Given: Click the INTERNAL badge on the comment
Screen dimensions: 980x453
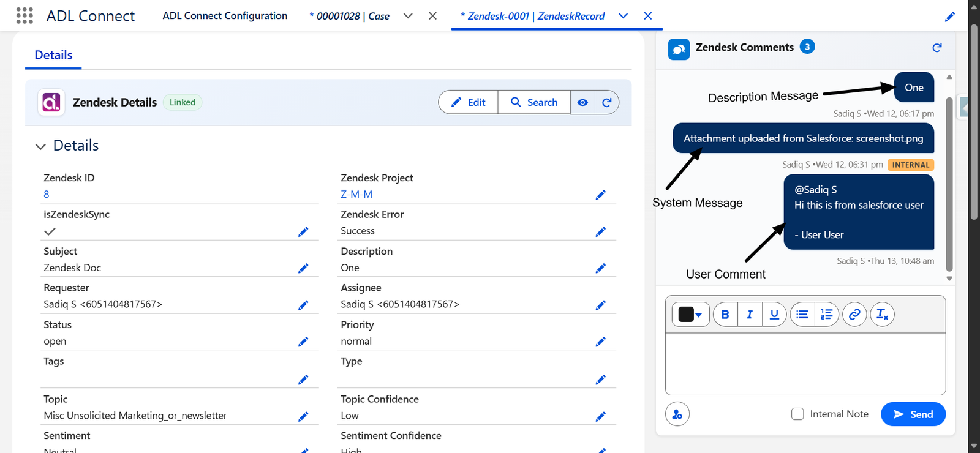Looking at the screenshot, I should (911, 165).
